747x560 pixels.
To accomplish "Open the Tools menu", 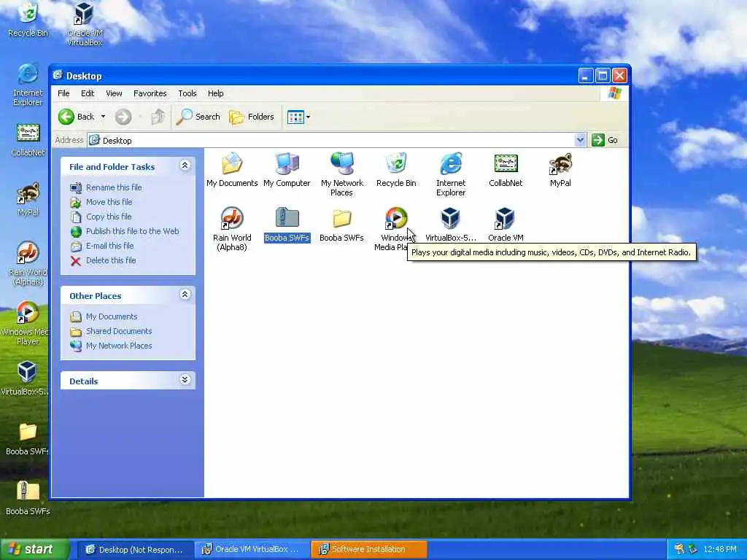I will [187, 93].
